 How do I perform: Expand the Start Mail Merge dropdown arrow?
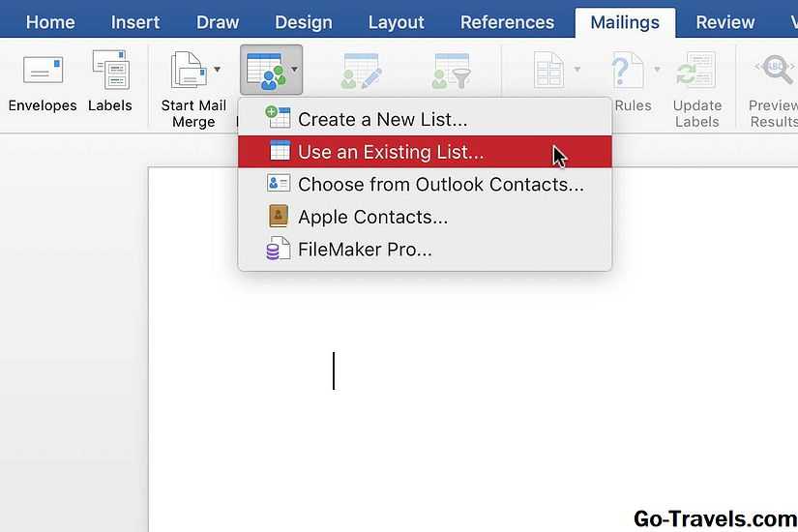click(217, 70)
